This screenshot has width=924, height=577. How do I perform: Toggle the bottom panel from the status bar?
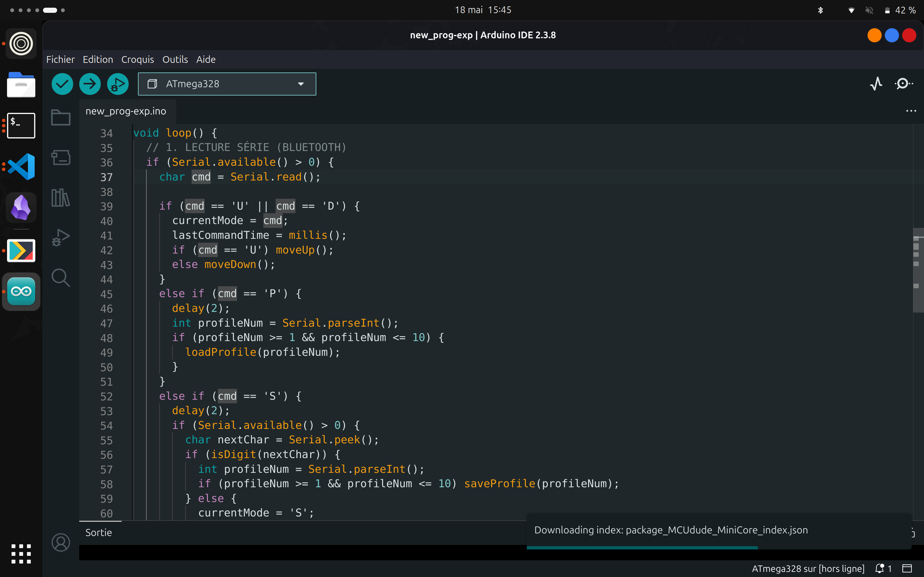[907, 568]
